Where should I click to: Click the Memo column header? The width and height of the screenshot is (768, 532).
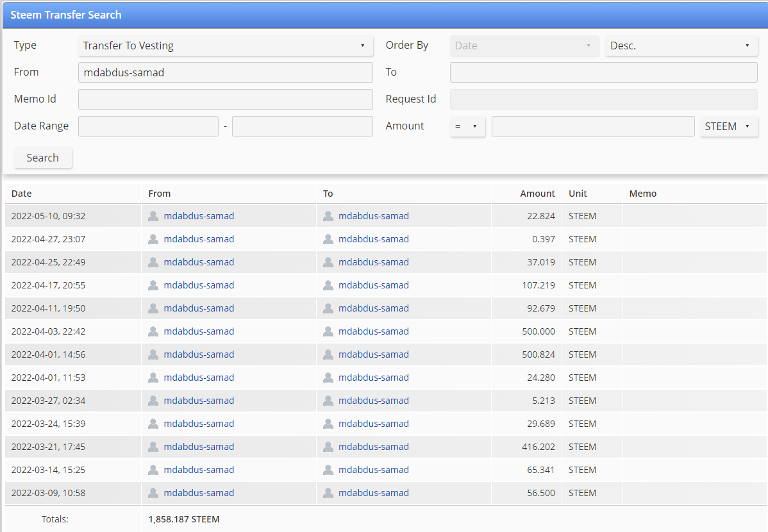click(642, 194)
